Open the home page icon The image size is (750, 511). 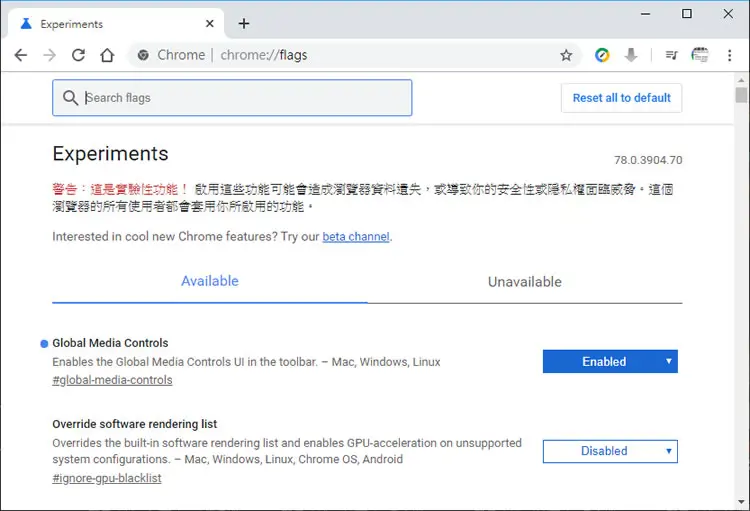click(x=107, y=55)
